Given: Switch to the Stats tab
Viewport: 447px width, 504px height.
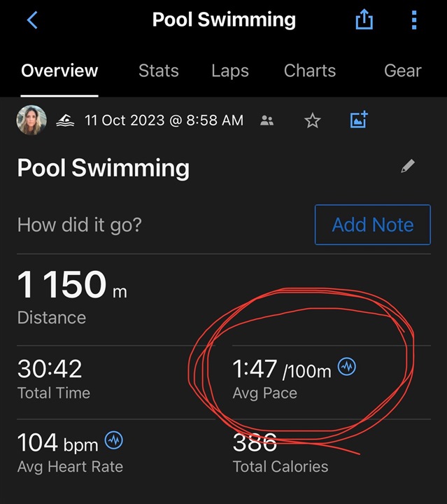Looking at the screenshot, I should [x=159, y=71].
